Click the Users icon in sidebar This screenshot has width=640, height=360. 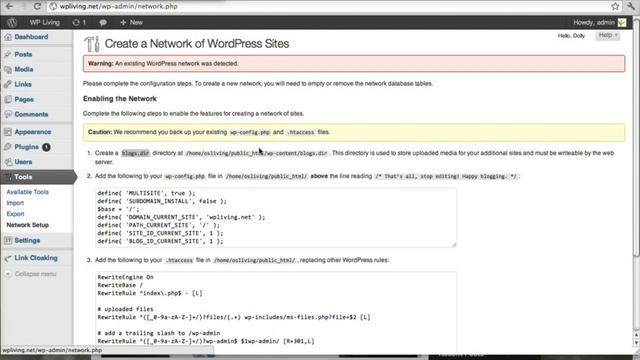(x=8, y=162)
